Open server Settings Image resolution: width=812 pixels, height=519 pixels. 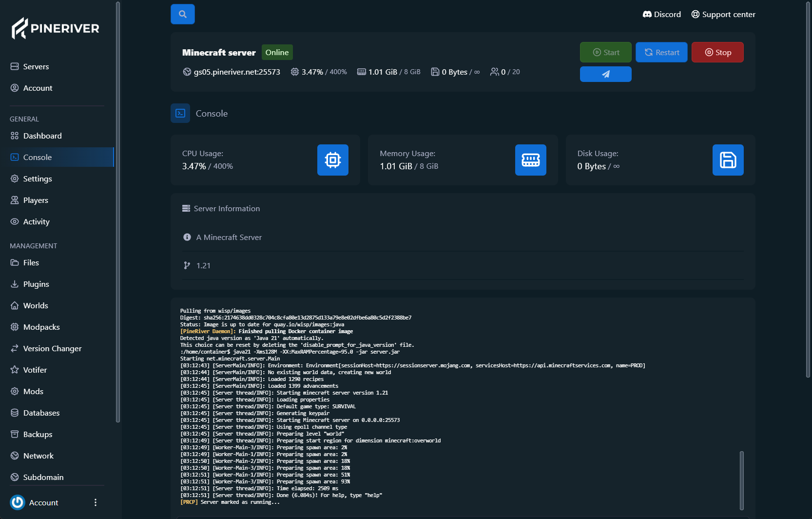pyautogui.click(x=57, y=179)
